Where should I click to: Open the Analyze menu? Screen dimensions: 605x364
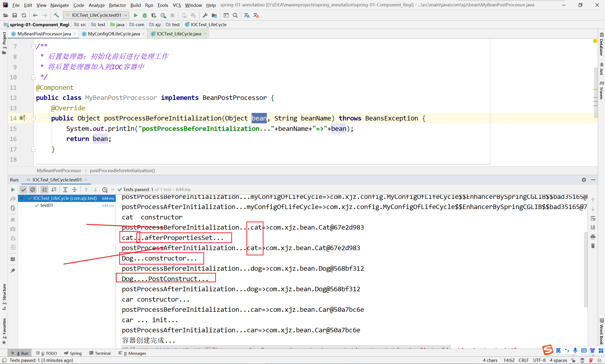click(x=96, y=5)
